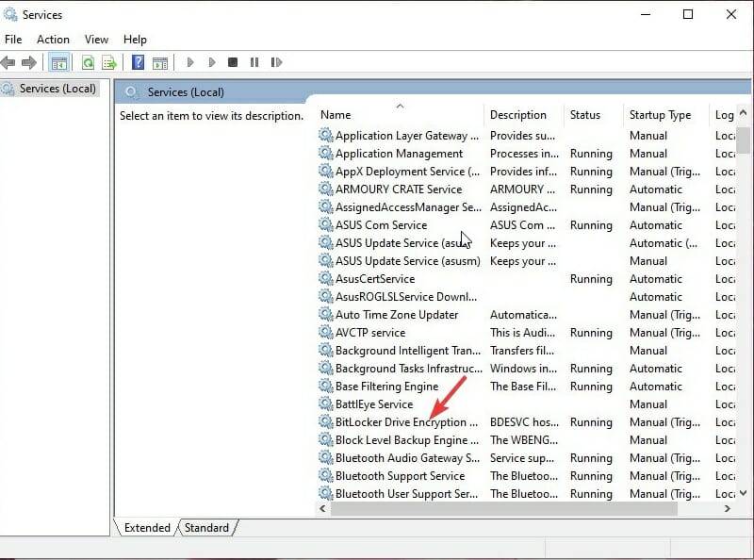Image resolution: width=754 pixels, height=560 pixels.
Task: Switch to the Standard tab
Action: click(206, 528)
